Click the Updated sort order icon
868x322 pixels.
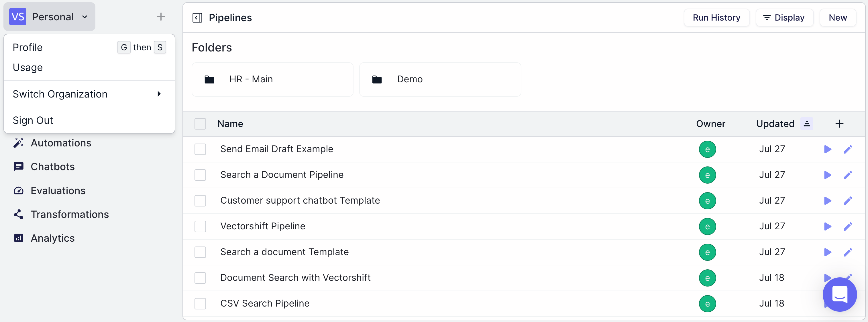(807, 124)
